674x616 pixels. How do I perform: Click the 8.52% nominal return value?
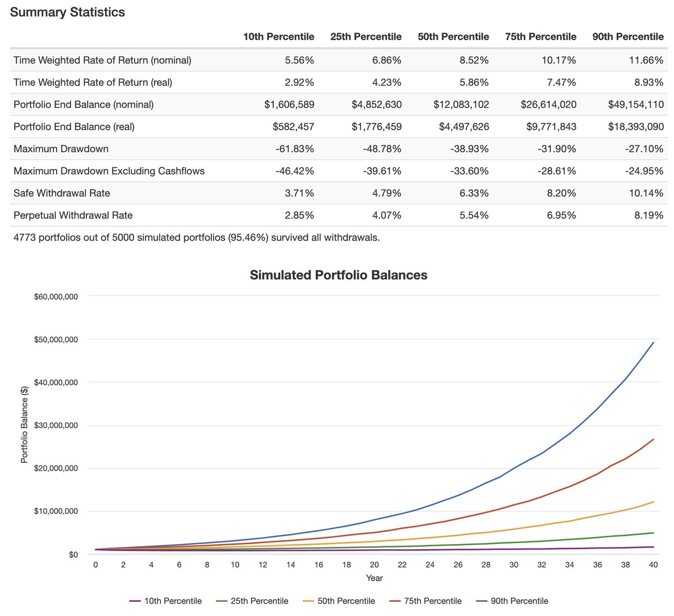[x=475, y=60]
